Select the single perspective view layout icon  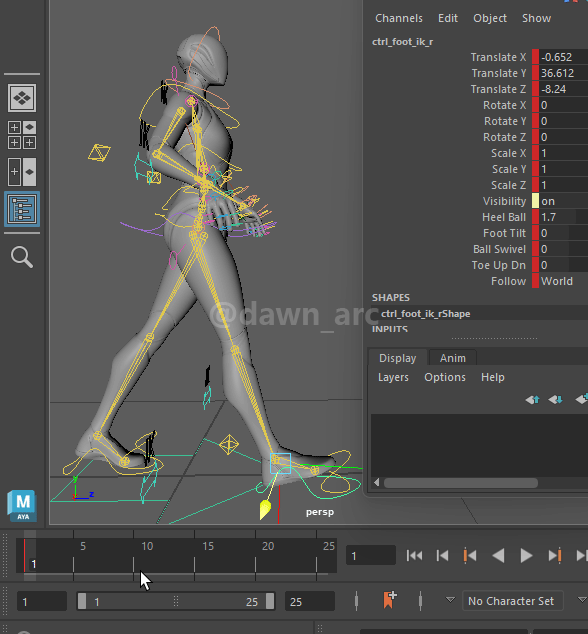[x=22, y=97]
